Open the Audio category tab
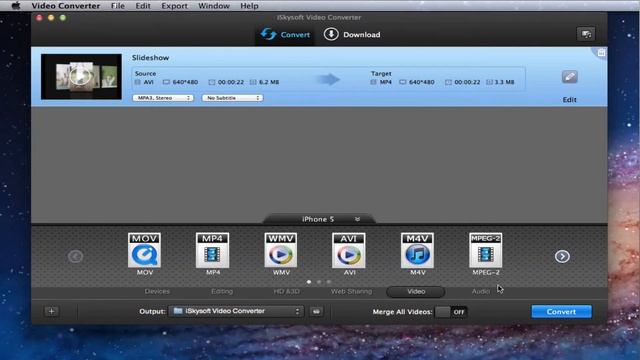 point(480,291)
